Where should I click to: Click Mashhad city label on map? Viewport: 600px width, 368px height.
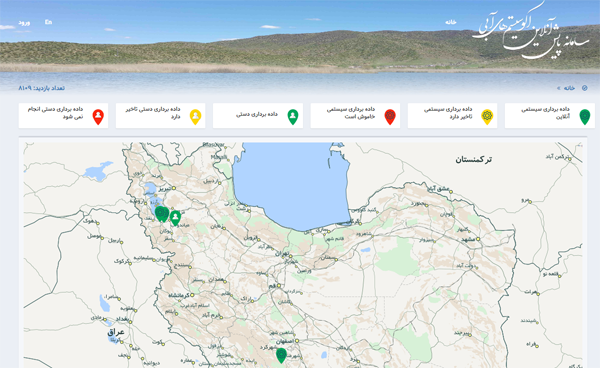pyautogui.click(x=468, y=239)
